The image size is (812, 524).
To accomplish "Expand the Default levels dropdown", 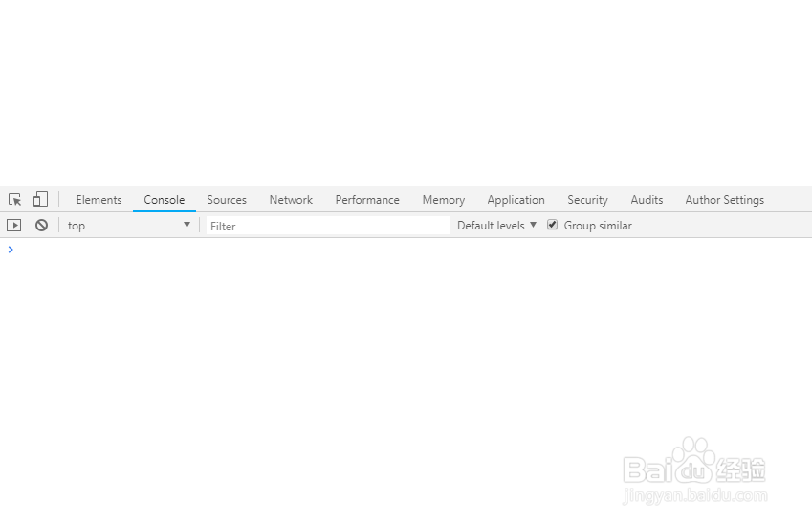I will click(x=496, y=226).
